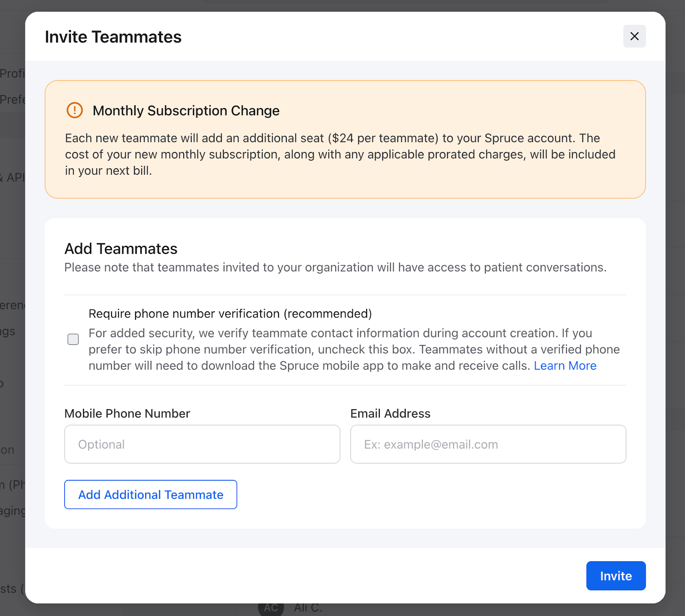The height and width of the screenshot is (616, 685).
Task: Select the Monthly Subscription Change heading
Action: 186,111
